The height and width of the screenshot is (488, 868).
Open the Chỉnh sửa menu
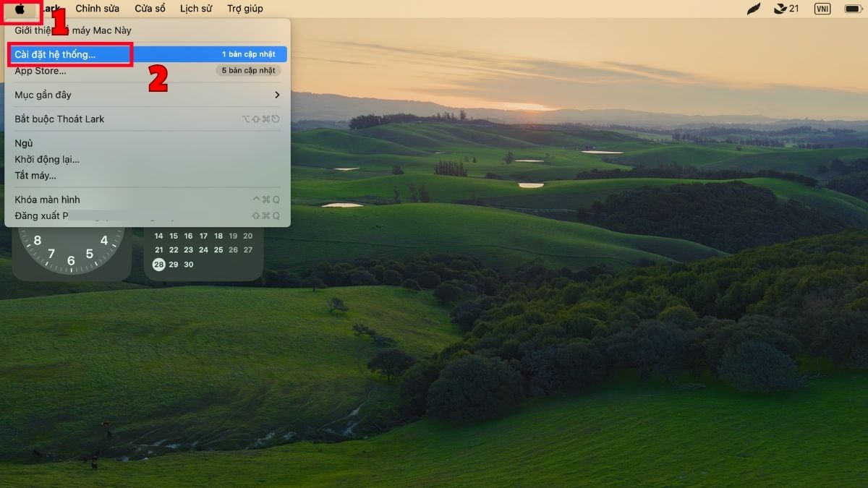tap(98, 9)
